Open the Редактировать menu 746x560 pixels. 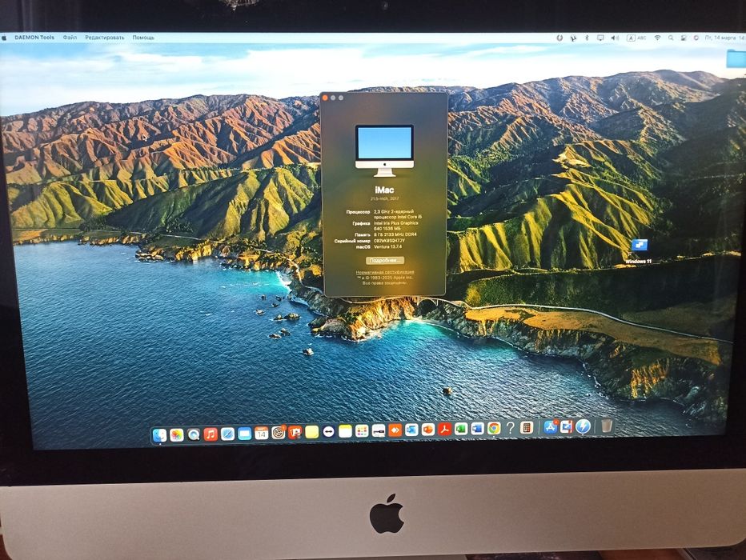click(105, 38)
